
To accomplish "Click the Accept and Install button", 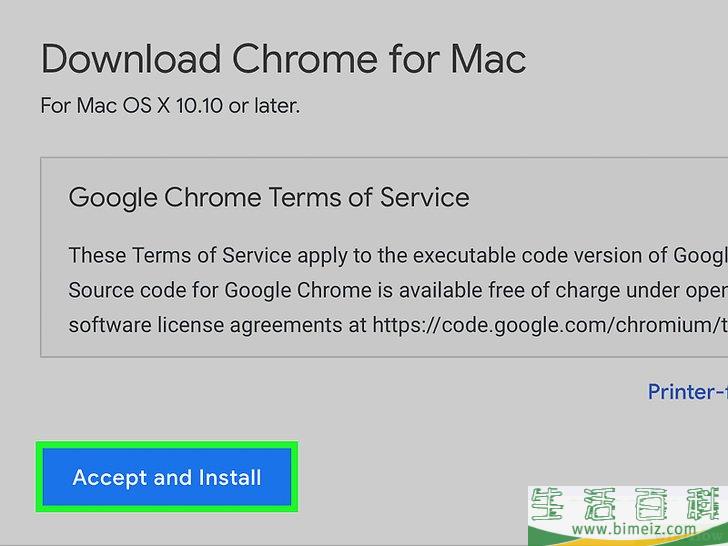I will (x=167, y=477).
